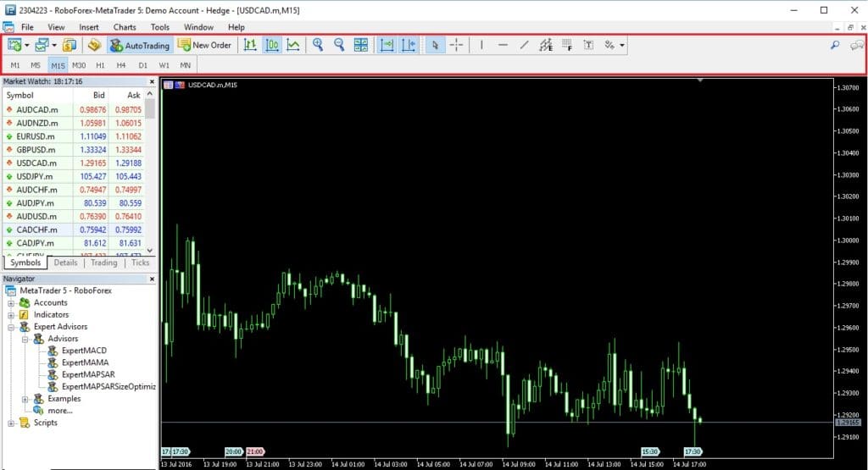The image size is (868, 470).
Task: Switch to H4 timeframe
Action: [121, 65]
